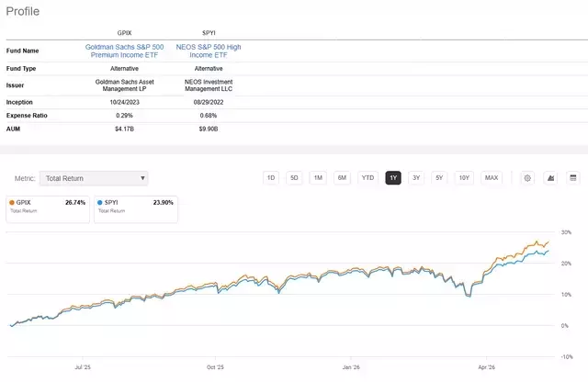Click the Issuer row label
588x382 pixels.
pos(15,85)
